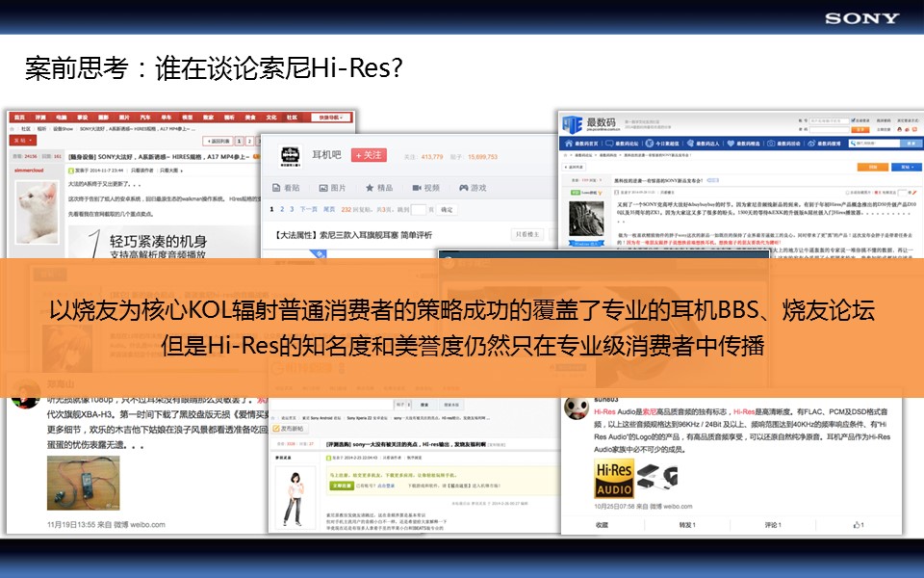Click the account input field in 最数码 header
Image resolution: width=924 pixels, height=578 pixels.
click(828, 120)
